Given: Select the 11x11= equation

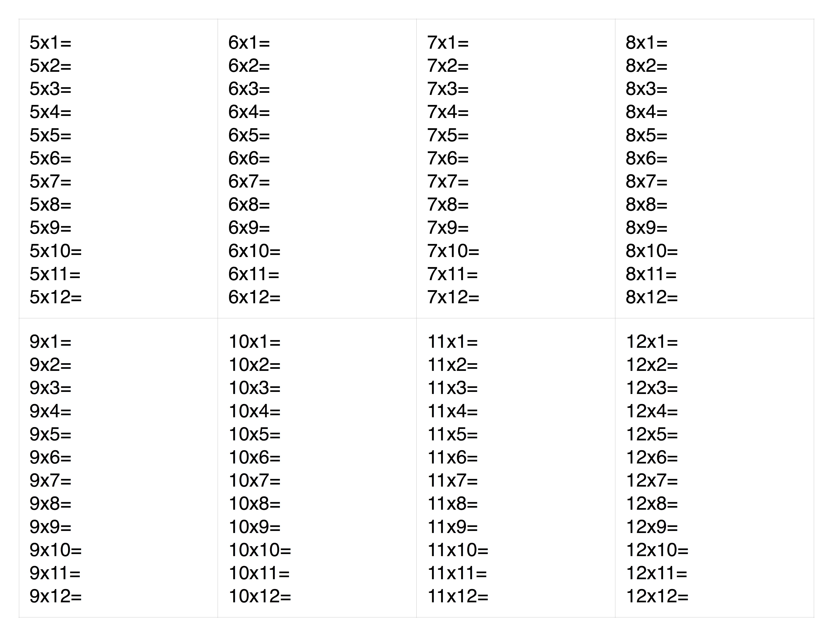Looking at the screenshot, I should (457, 573).
